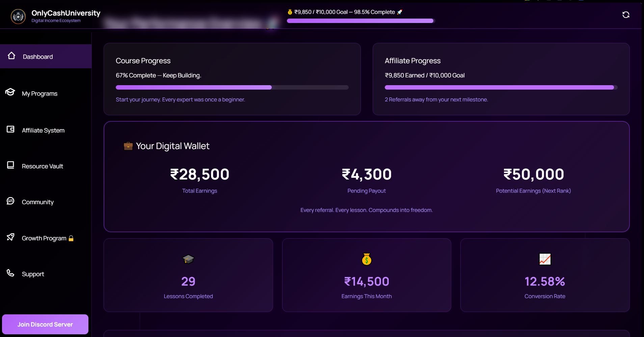Image resolution: width=644 pixels, height=337 pixels.
Task: Go to the Community page
Action: pyautogui.click(x=38, y=202)
